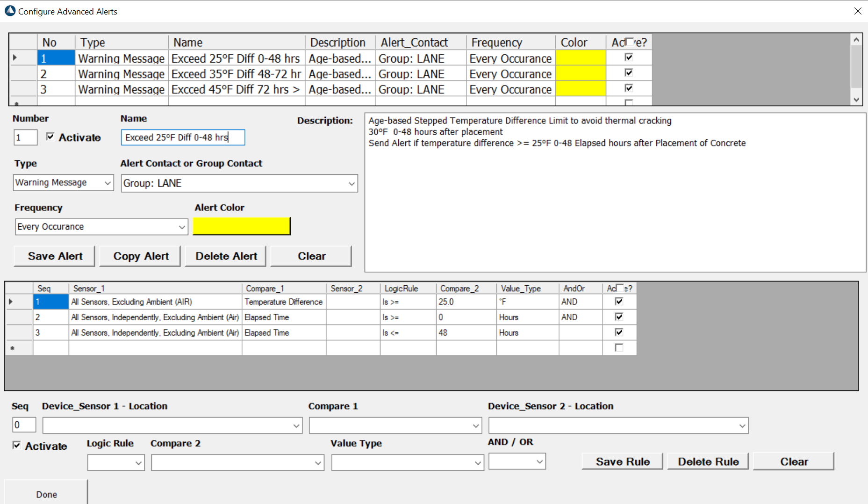Click the Value_Type column header
The image size is (868, 504).
pos(528,288)
